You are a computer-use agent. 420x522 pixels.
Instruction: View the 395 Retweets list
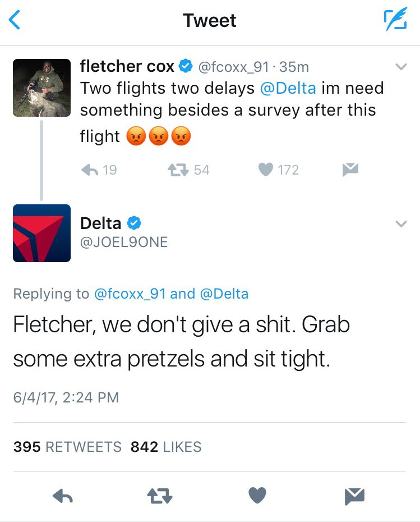[67, 447]
